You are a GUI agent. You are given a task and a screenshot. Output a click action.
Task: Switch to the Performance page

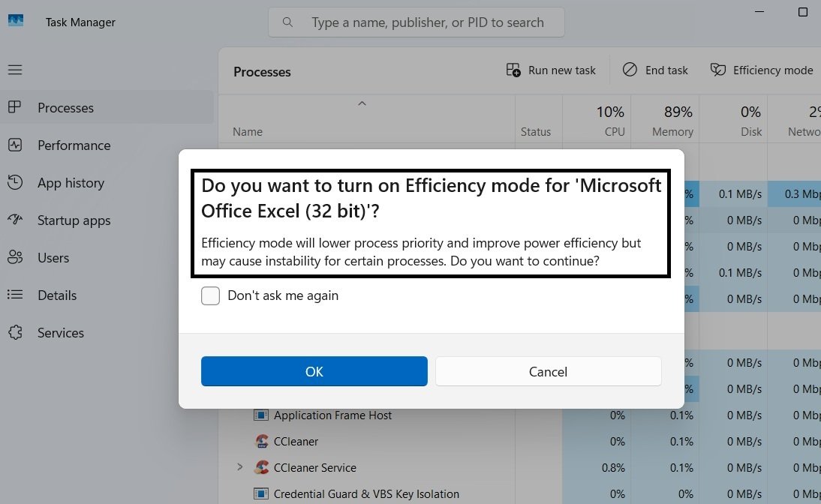pos(107,145)
